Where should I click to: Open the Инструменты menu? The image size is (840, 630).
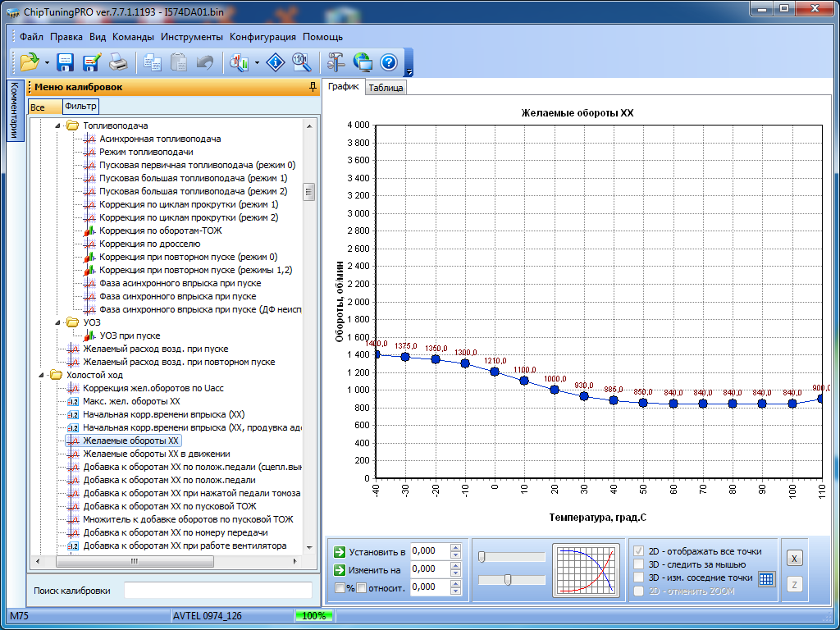[x=191, y=37]
